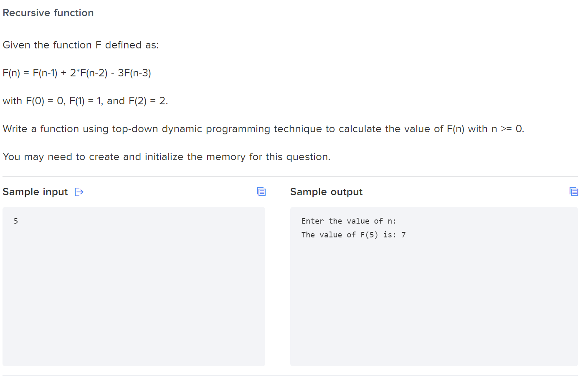Select the sample input value 5
Viewport: 588px width, 388px height.
(16, 221)
